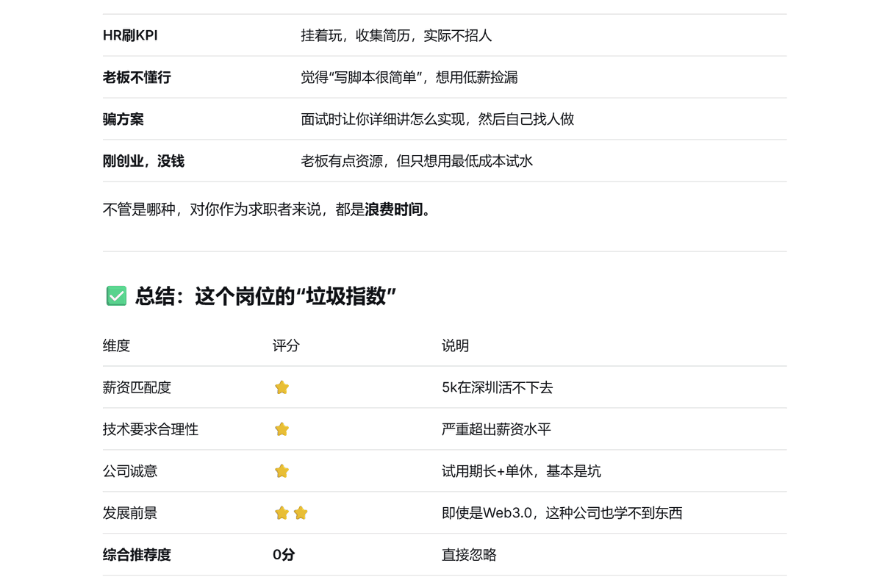Click the bold label "综合推荐度"
This screenshot has height=588, width=882.
coord(137,555)
